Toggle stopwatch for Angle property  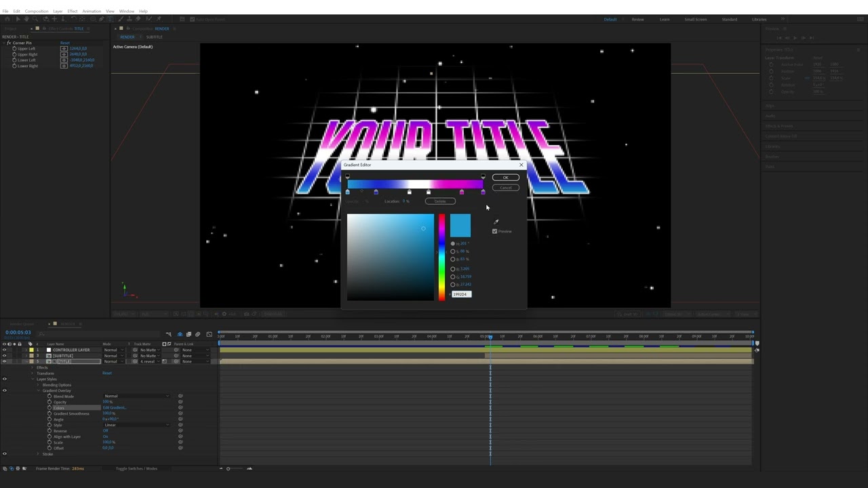pyautogui.click(x=50, y=420)
